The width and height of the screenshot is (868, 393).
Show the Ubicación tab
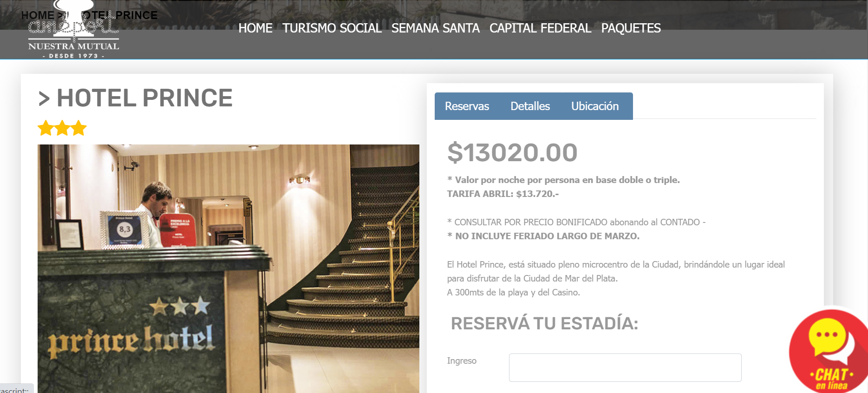click(595, 106)
